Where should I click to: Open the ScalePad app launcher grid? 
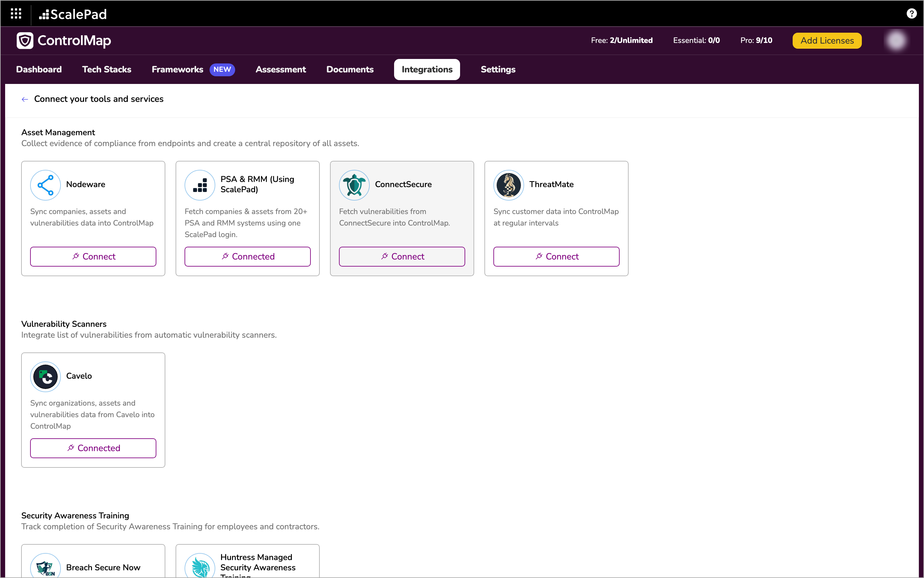16,14
